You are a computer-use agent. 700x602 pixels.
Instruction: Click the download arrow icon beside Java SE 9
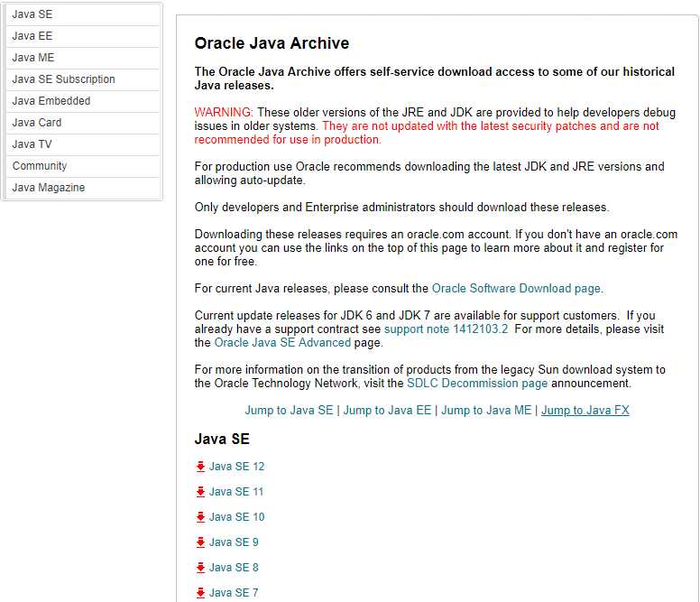[x=200, y=542]
